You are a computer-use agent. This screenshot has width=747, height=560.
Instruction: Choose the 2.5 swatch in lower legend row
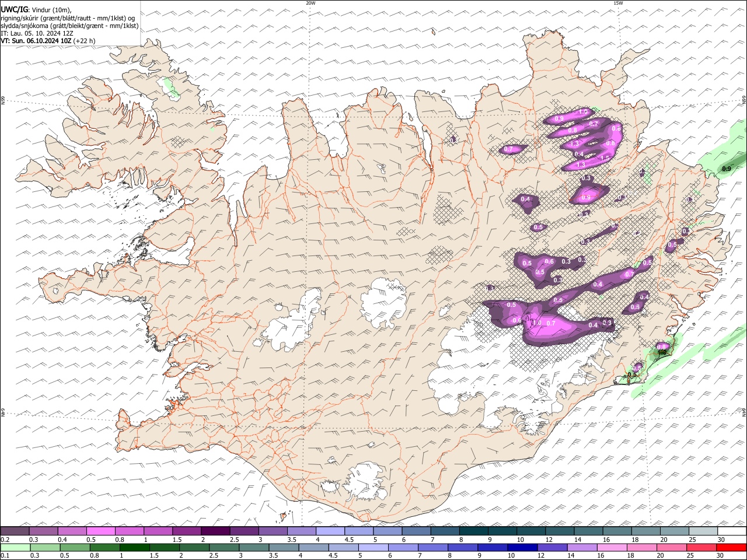click(x=224, y=547)
